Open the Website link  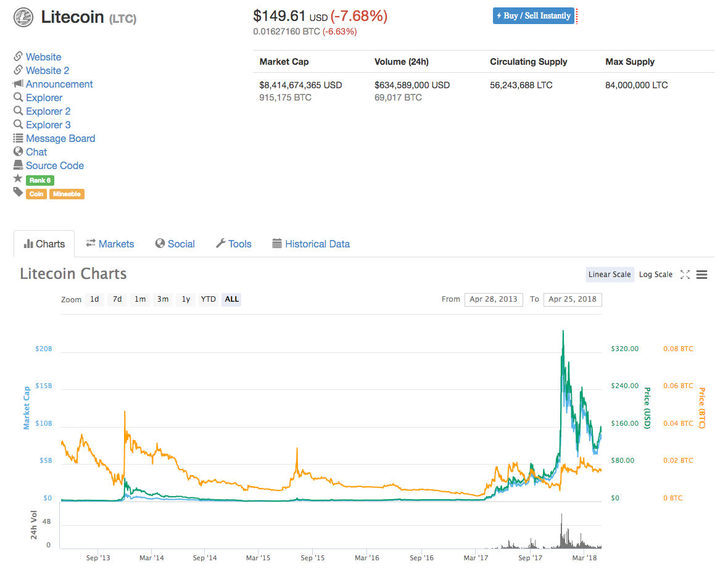click(44, 57)
